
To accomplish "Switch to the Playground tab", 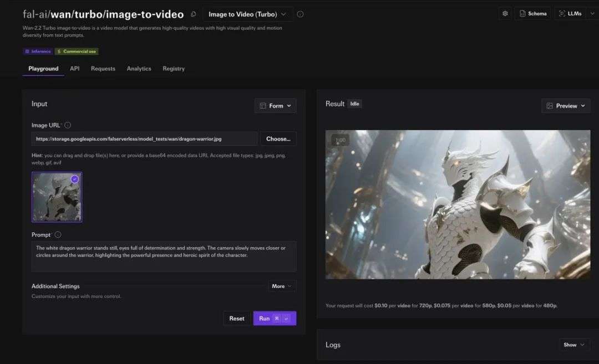I will pyautogui.click(x=43, y=69).
